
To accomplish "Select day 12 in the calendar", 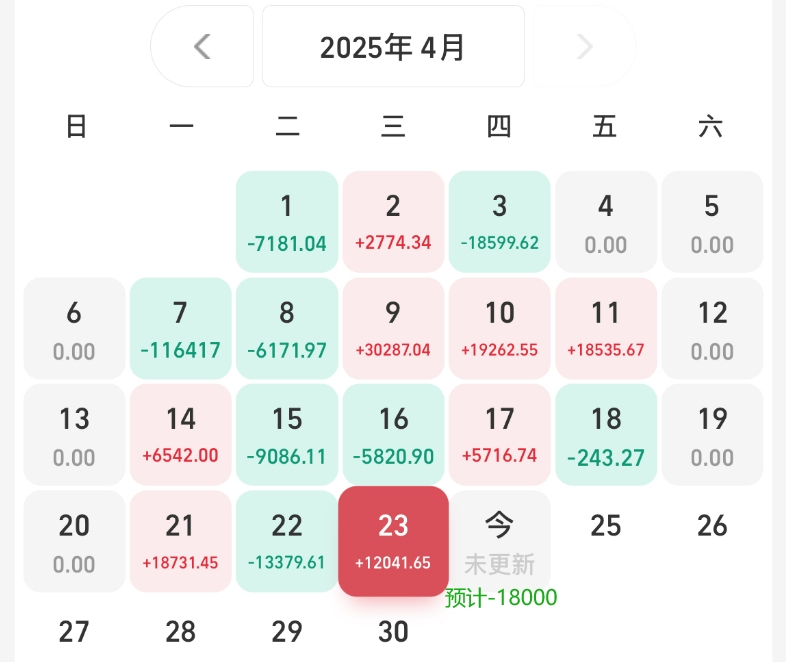I will 712,328.
